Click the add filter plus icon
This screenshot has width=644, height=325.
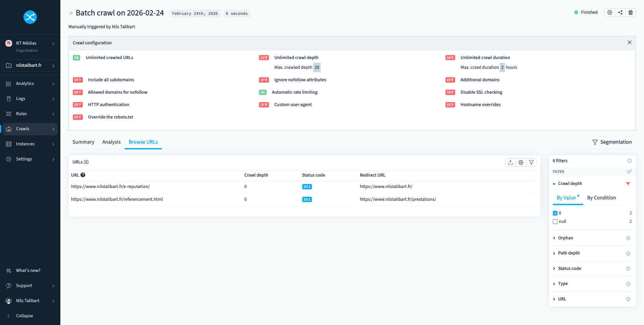coord(629,161)
